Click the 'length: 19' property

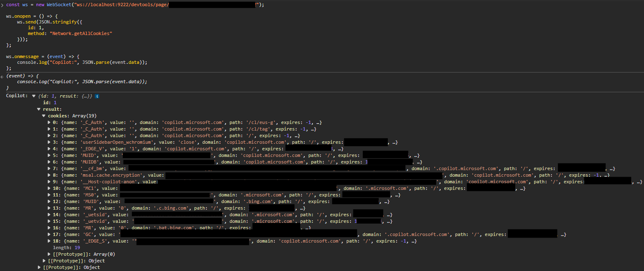pos(66,248)
